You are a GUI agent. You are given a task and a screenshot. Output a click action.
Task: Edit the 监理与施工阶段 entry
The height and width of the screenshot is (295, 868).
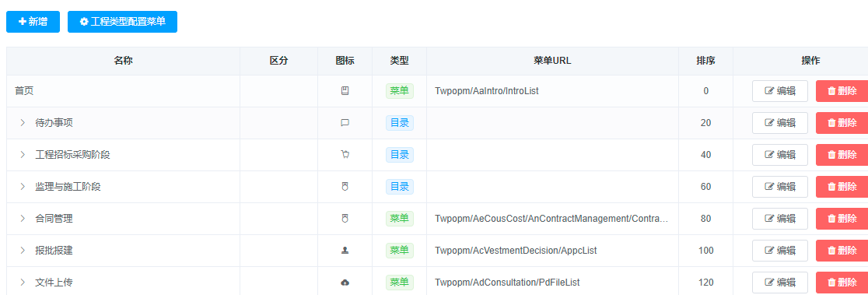pos(780,187)
